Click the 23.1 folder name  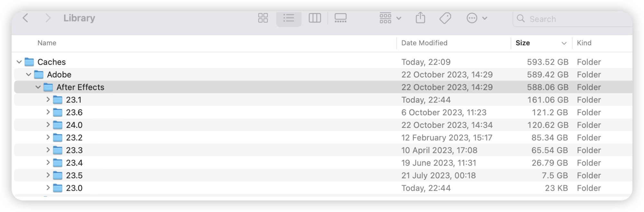pyautogui.click(x=74, y=100)
